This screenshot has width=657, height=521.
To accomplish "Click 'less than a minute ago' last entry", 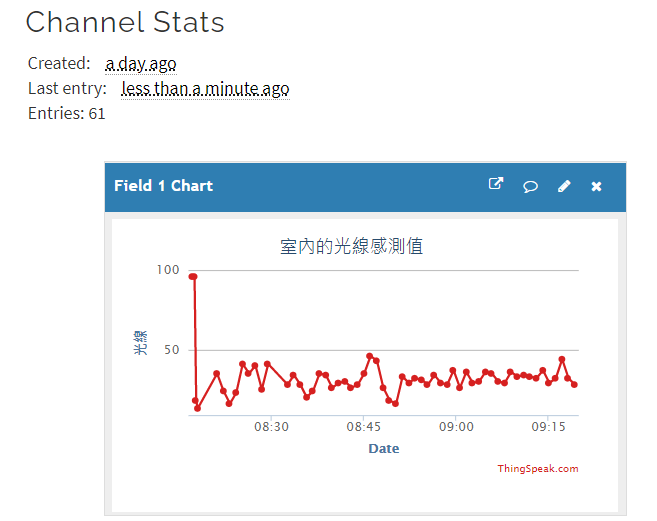I will tap(205, 89).
